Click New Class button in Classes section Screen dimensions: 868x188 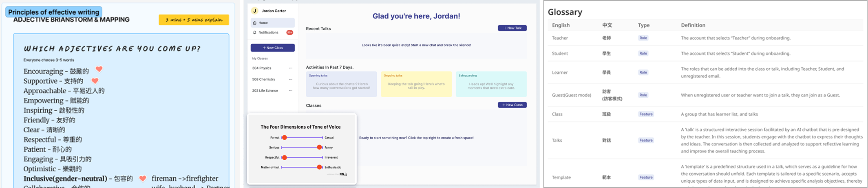512,105
